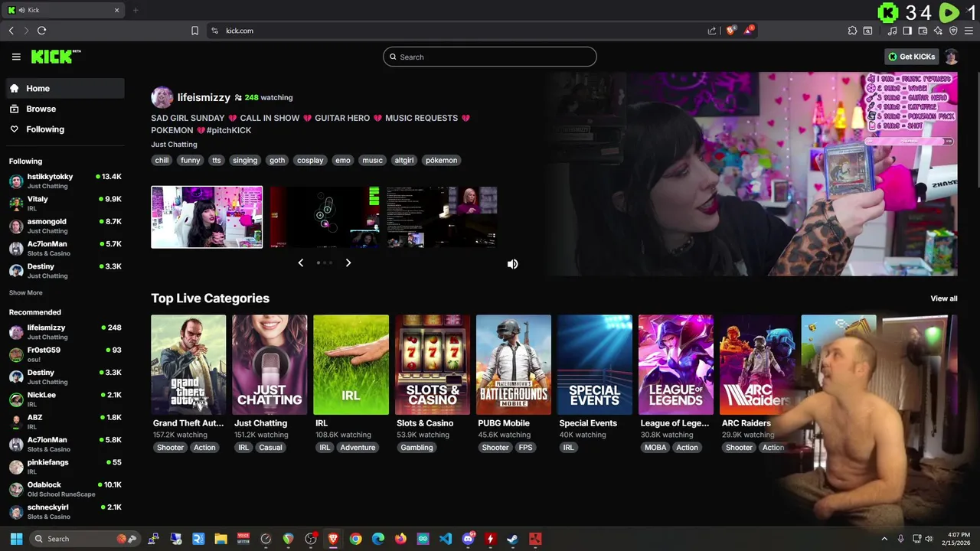Open asmongold in Following list
Screen dimensions: 980x551
pyautogui.click(x=65, y=226)
